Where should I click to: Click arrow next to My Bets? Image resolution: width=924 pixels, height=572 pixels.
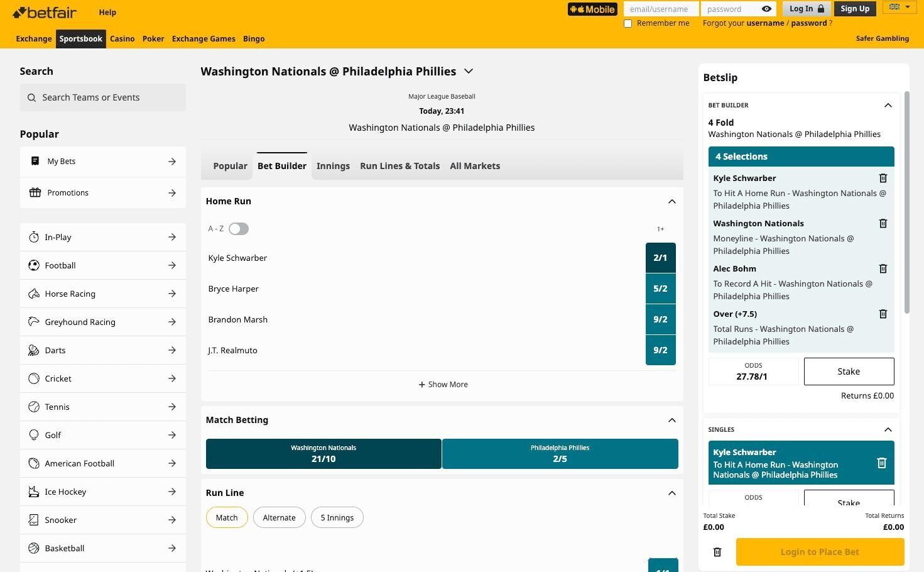click(172, 162)
